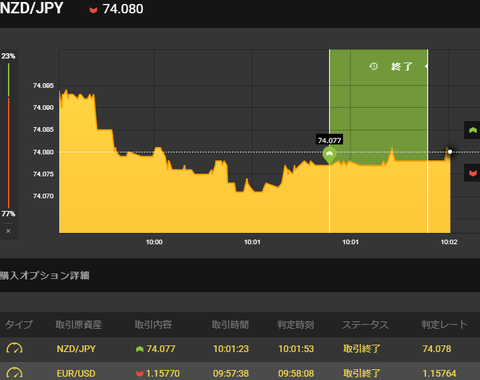Viewport: 480px width, 380px height.
Task: Click the 1.15764 judgment rate cell
Action: click(x=439, y=373)
